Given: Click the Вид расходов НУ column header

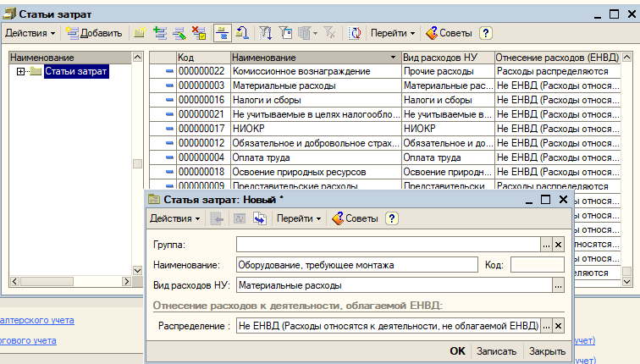Looking at the screenshot, I should click(448, 58).
